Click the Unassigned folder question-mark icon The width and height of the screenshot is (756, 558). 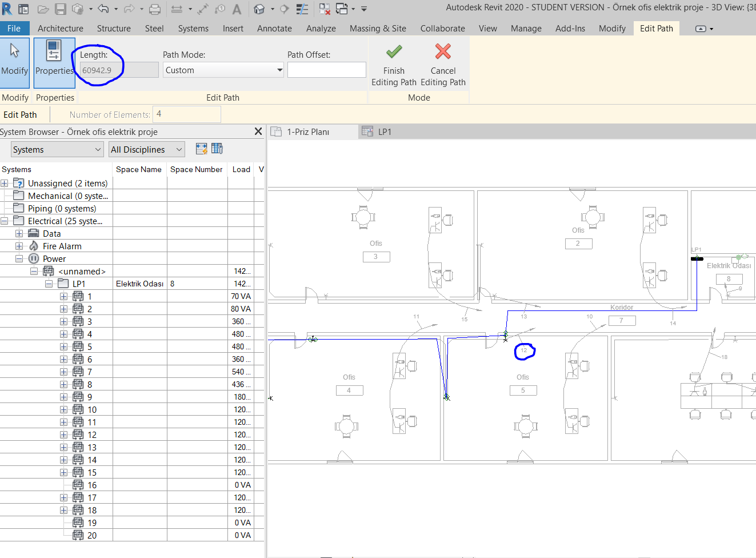coord(19,183)
